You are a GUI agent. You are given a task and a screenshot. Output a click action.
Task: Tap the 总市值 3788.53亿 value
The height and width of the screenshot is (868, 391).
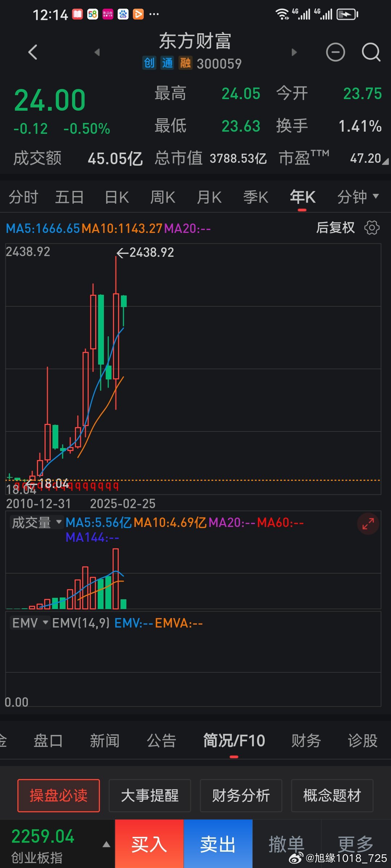pyautogui.click(x=238, y=158)
